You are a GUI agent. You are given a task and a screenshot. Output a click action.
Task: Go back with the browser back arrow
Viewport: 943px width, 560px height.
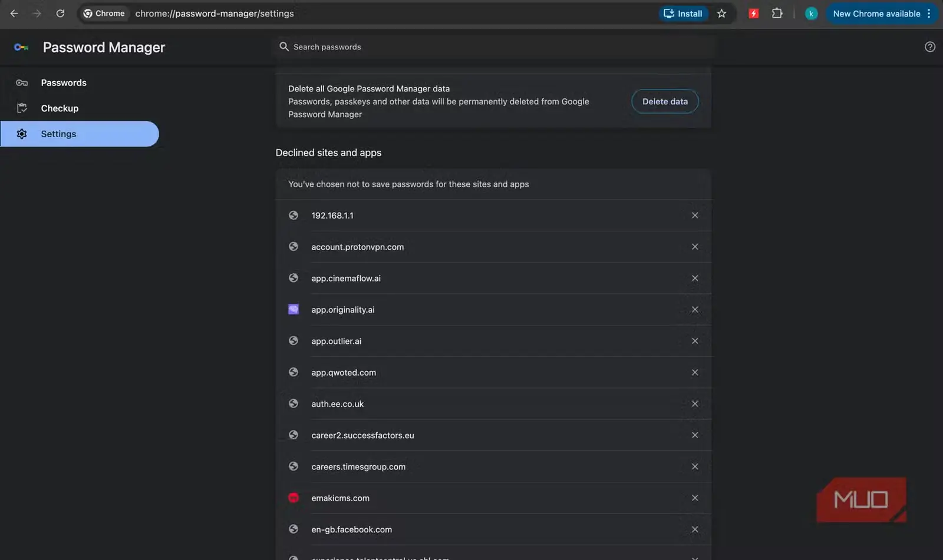[x=14, y=14]
